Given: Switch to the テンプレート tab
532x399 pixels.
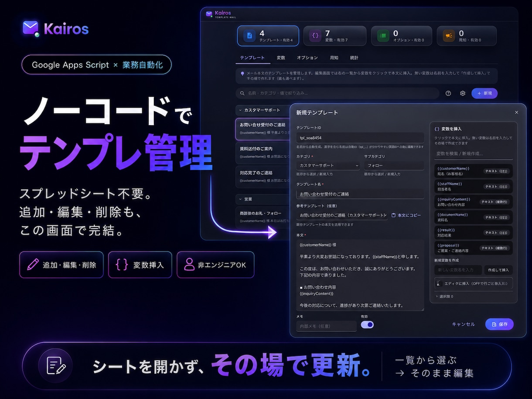Looking at the screenshot, I should click(x=252, y=58).
